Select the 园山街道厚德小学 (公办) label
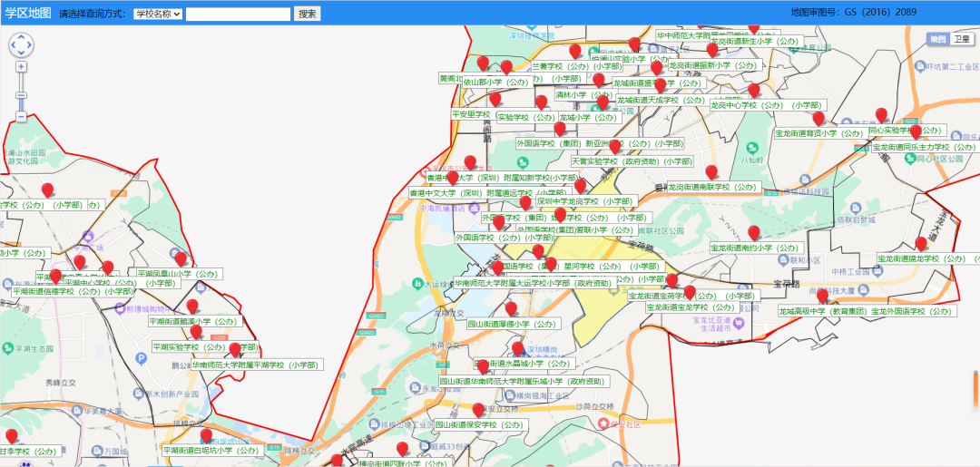Image resolution: width=980 pixels, height=467 pixels. tap(514, 324)
